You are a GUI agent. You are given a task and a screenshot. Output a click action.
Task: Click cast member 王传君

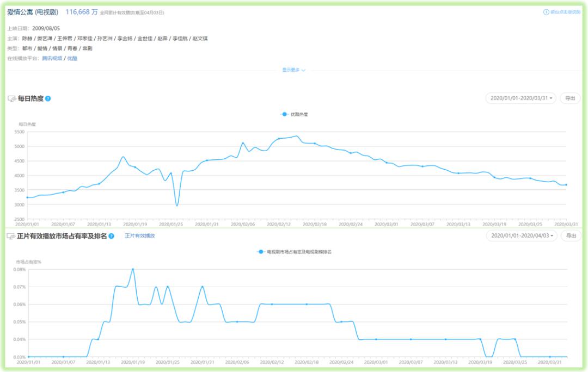pos(64,38)
